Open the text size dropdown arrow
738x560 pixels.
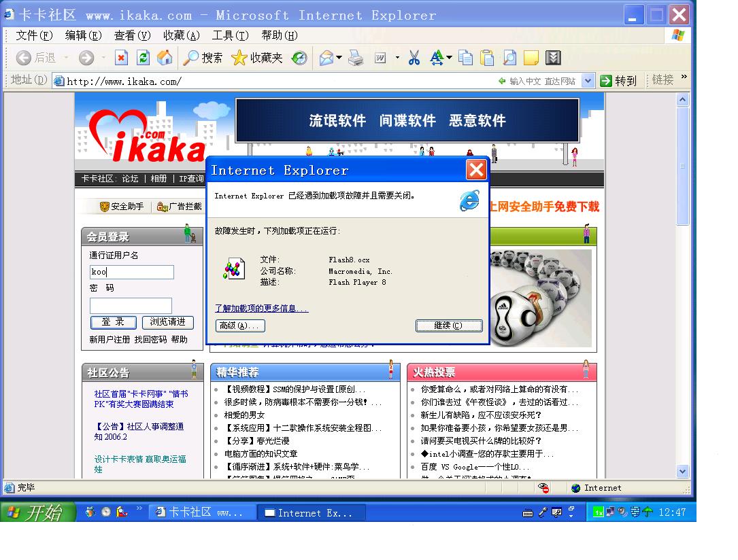click(449, 58)
